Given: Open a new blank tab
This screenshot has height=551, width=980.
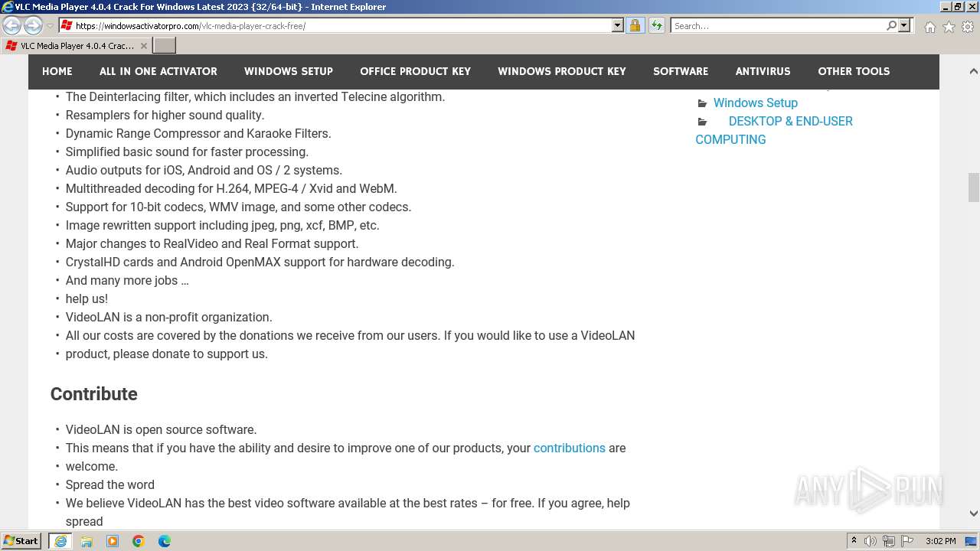Looking at the screenshot, I should point(165,46).
